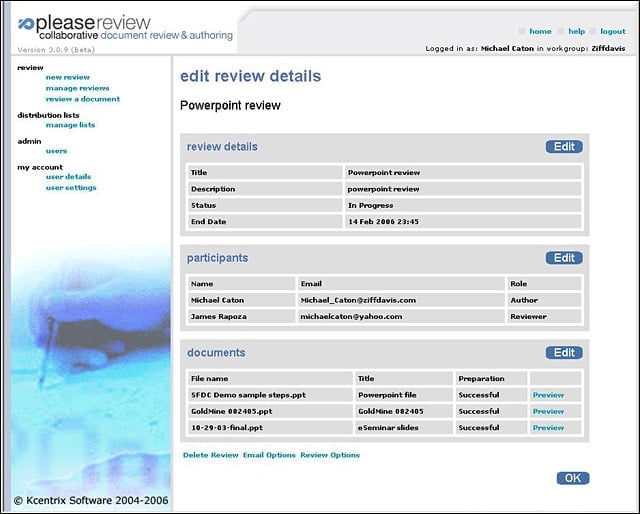
Task: Edit the participants section
Action: pos(564,258)
